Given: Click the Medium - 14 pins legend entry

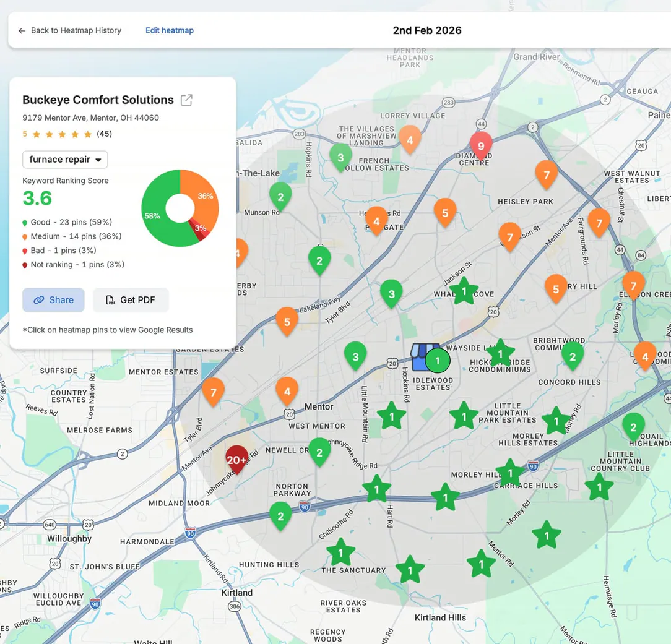Looking at the screenshot, I should (x=72, y=236).
